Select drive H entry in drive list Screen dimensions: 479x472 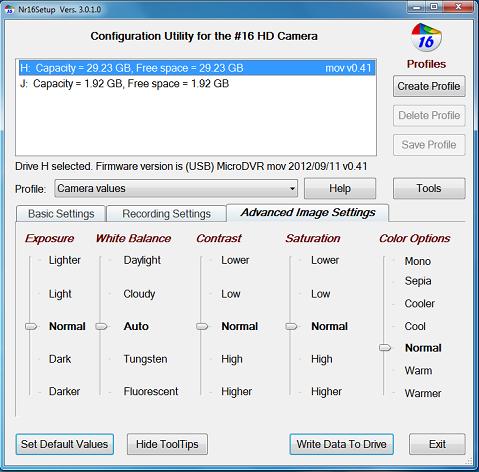click(196, 68)
